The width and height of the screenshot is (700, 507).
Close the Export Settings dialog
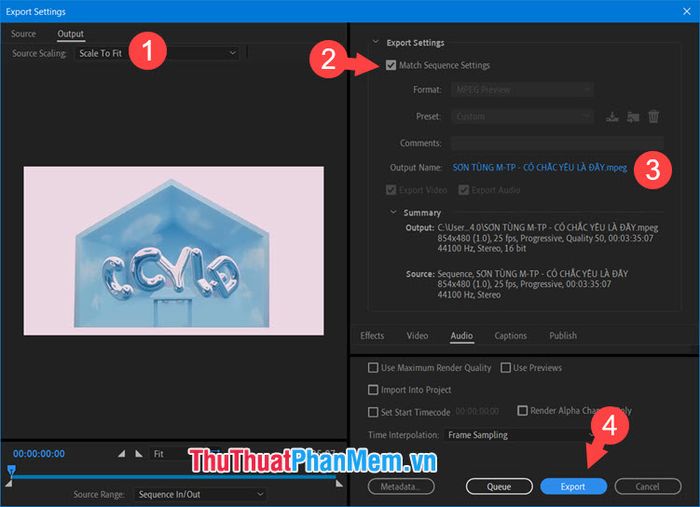pyautogui.click(x=687, y=11)
